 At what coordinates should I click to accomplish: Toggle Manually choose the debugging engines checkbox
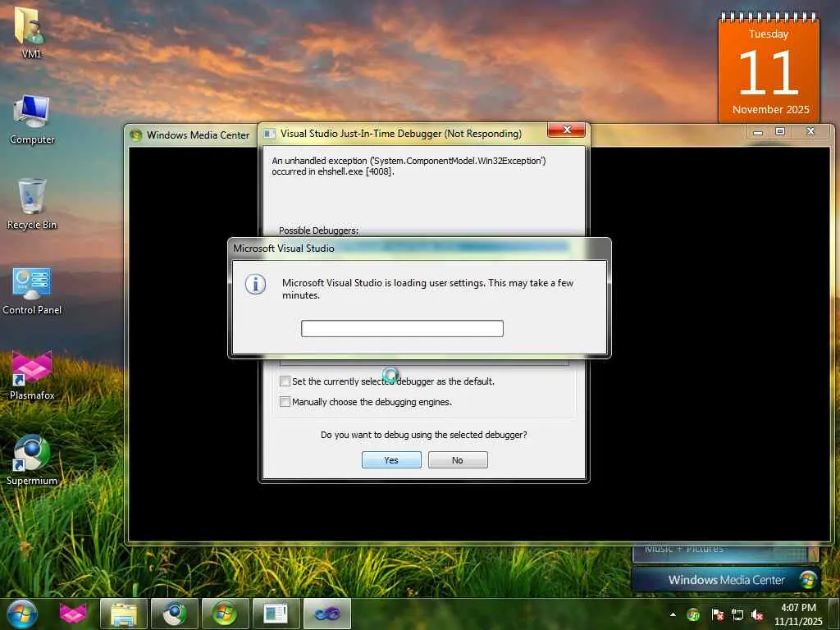(x=285, y=402)
